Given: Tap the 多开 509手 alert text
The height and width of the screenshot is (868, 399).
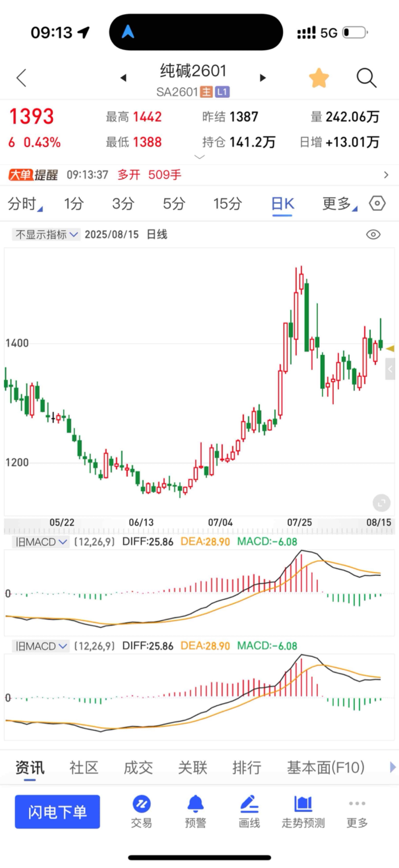Looking at the screenshot, I should (x=149, y=175).
